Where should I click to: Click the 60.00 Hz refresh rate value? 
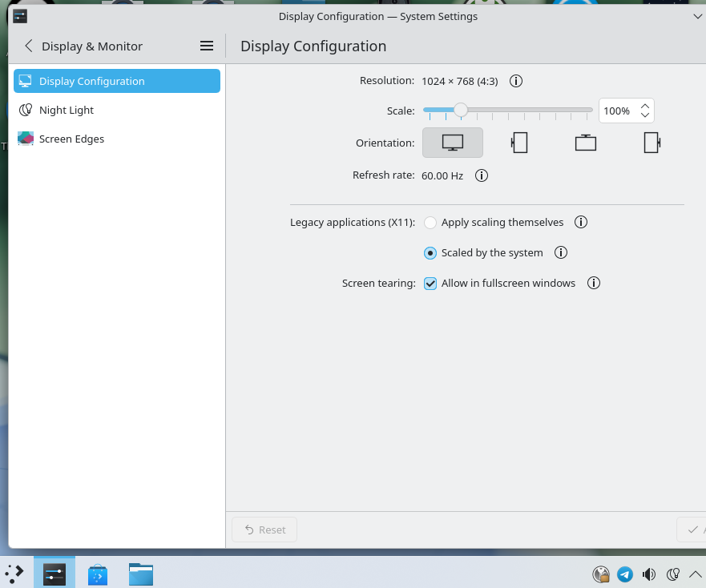tap(442, 175)
